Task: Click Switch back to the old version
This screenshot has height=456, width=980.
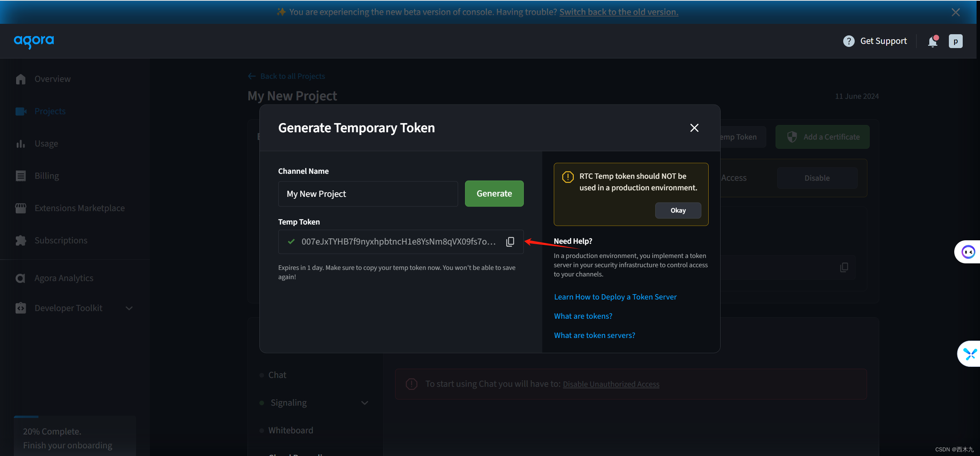Action: click(619, 12)
